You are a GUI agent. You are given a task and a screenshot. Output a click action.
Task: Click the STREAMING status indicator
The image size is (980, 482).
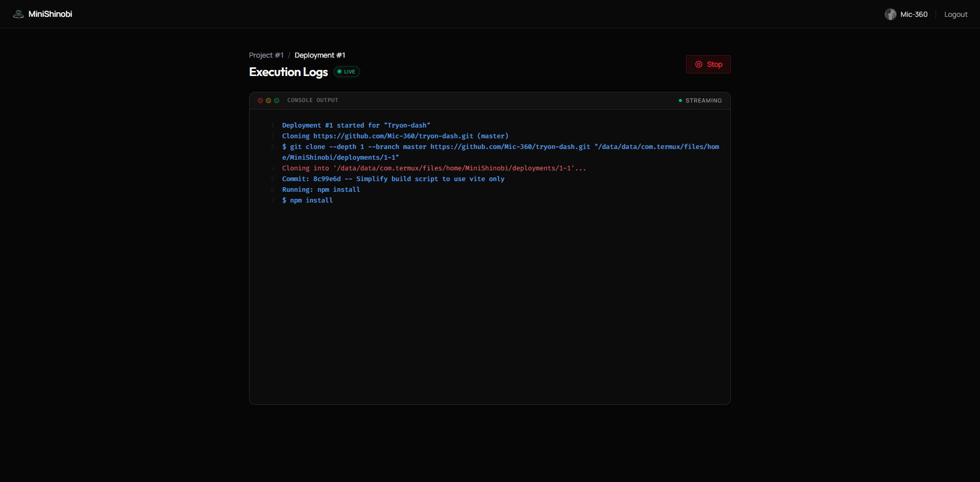tap(700, 100)
